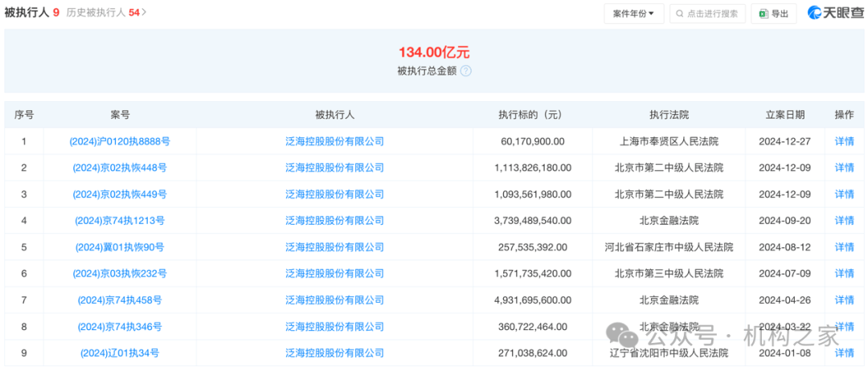Viewport: 868px width, 371px height.
Task: Click the 执行标的（元） column header
Action: (x=532, y=115)
